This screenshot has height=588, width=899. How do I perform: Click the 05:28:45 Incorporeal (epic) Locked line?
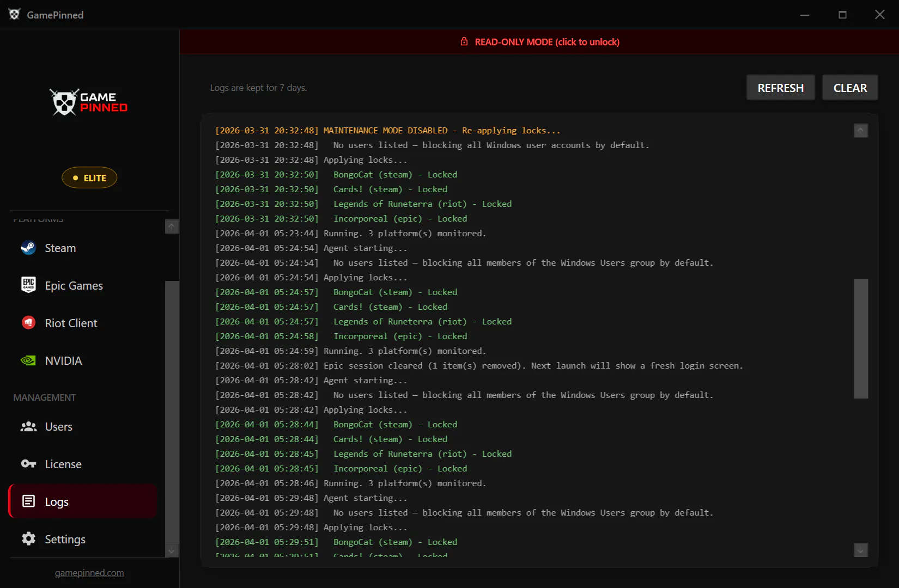[x=341, y=468]
